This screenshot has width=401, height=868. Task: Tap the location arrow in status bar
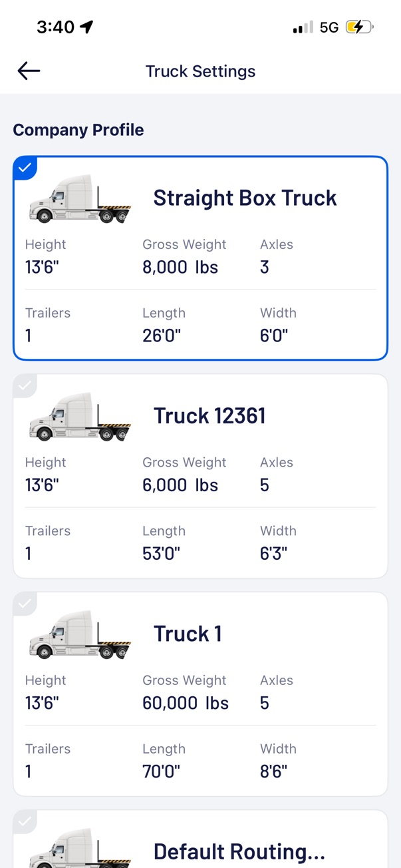(87, 27)
